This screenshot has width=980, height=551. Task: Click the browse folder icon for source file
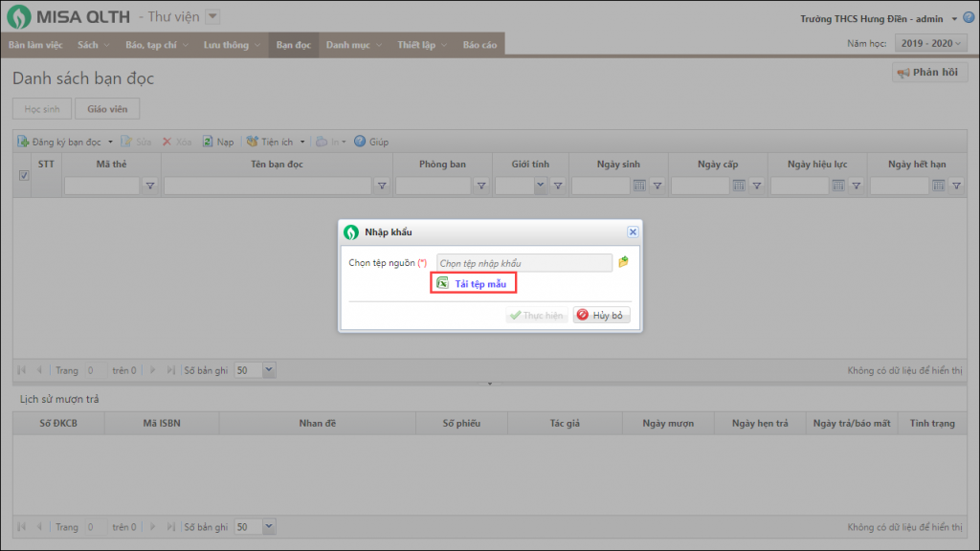click(623, 262)
